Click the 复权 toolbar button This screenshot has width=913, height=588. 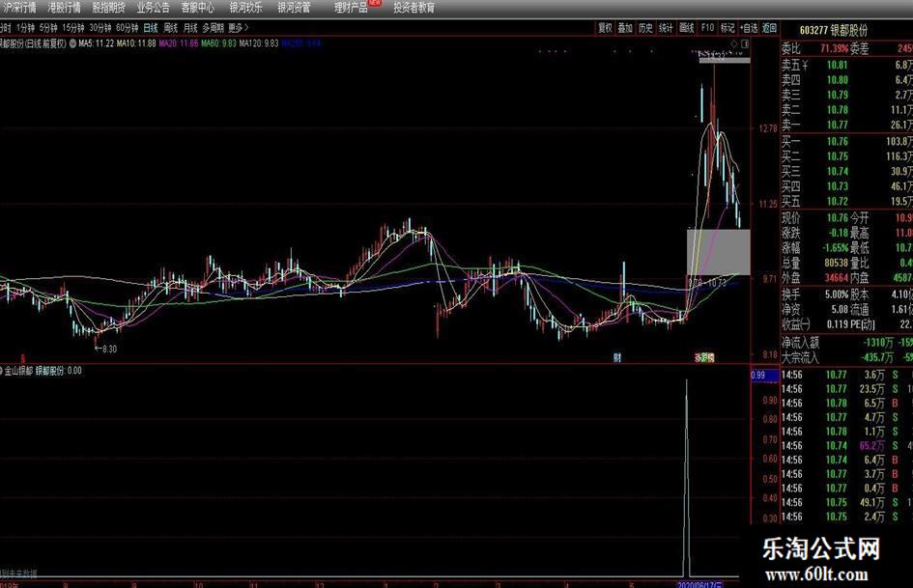[x=606, y=27]
